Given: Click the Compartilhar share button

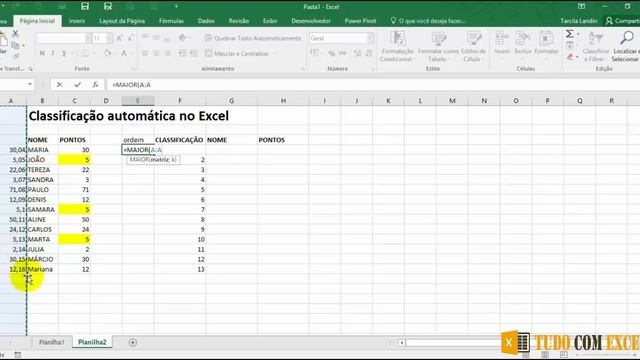Looking at the screenshot, I should [622, 21].
